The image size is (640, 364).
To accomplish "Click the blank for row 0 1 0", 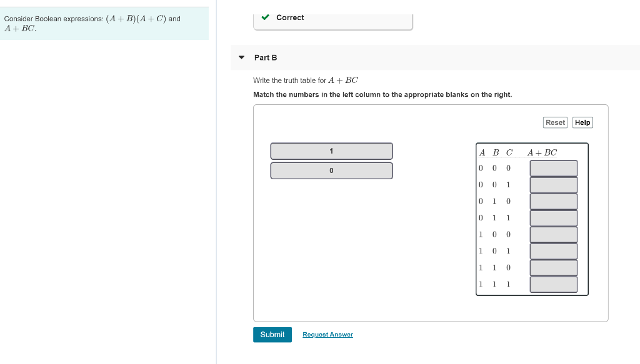I will (553, 200).
